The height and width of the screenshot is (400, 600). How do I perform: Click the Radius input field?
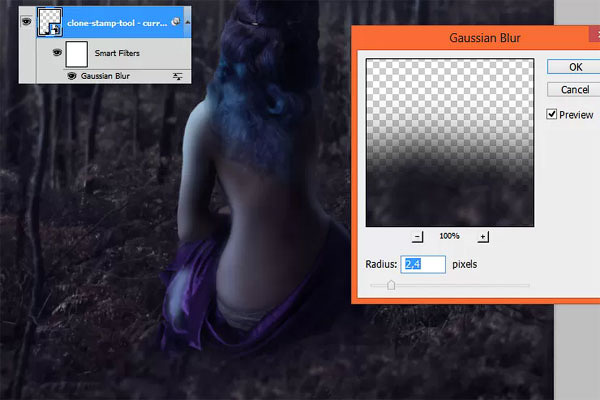423,264
